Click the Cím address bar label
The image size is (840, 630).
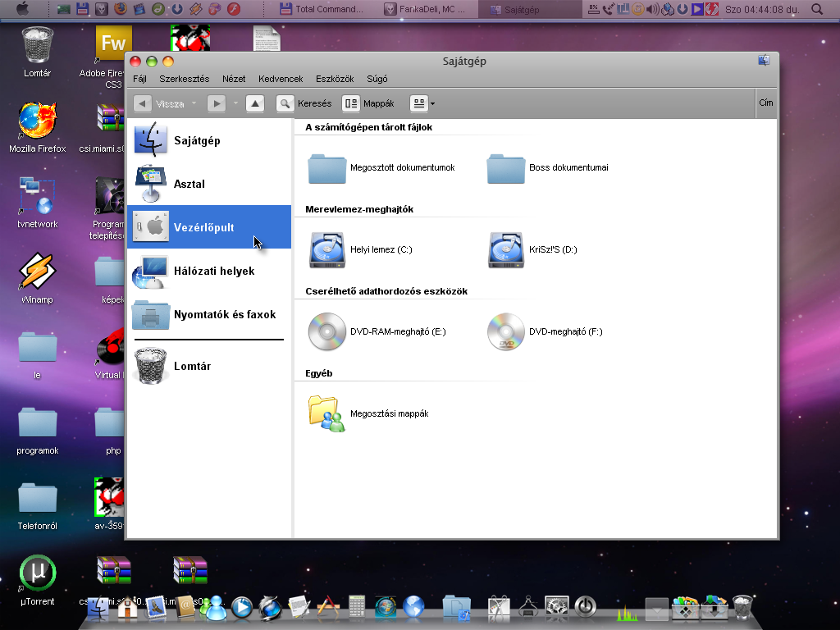pos(766,103)
